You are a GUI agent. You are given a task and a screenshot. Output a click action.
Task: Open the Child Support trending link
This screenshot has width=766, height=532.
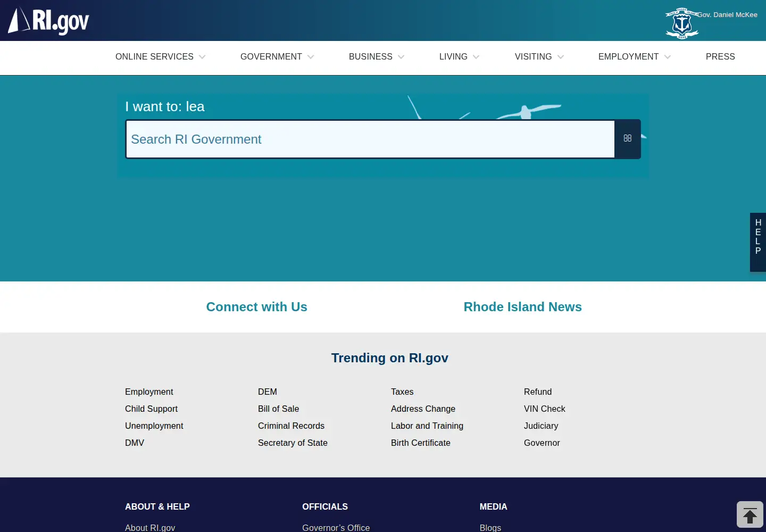point(151,409)
